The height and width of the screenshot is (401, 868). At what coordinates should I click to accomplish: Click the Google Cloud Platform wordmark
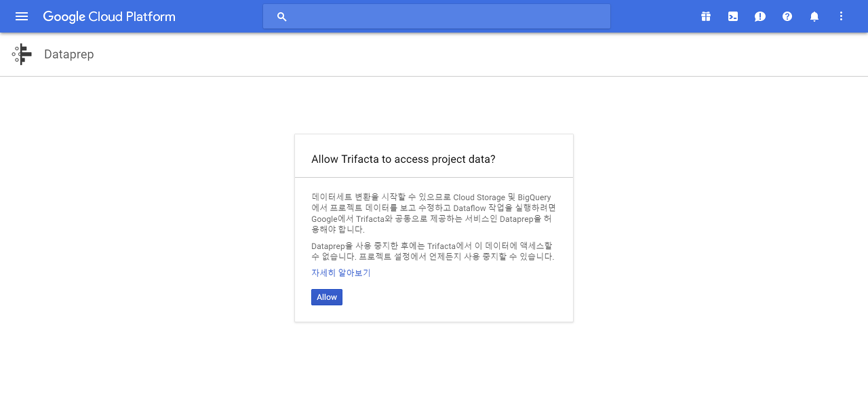(x=108, y=16)
